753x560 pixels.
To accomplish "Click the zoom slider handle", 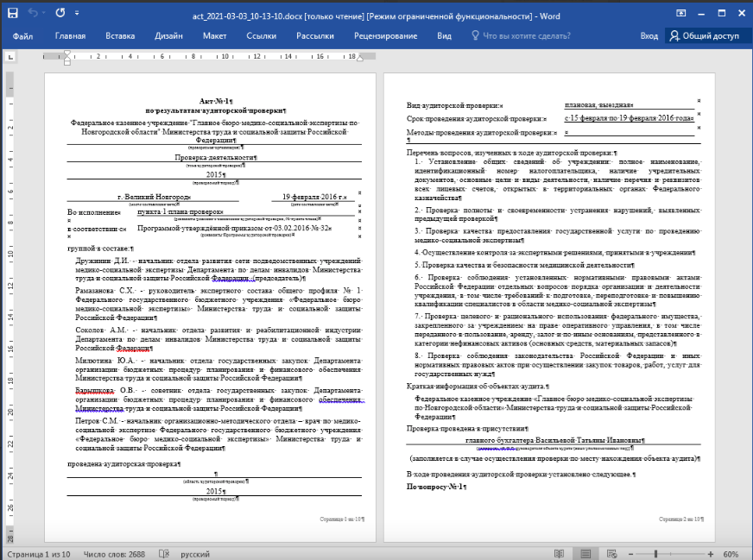I will [656, 553].
